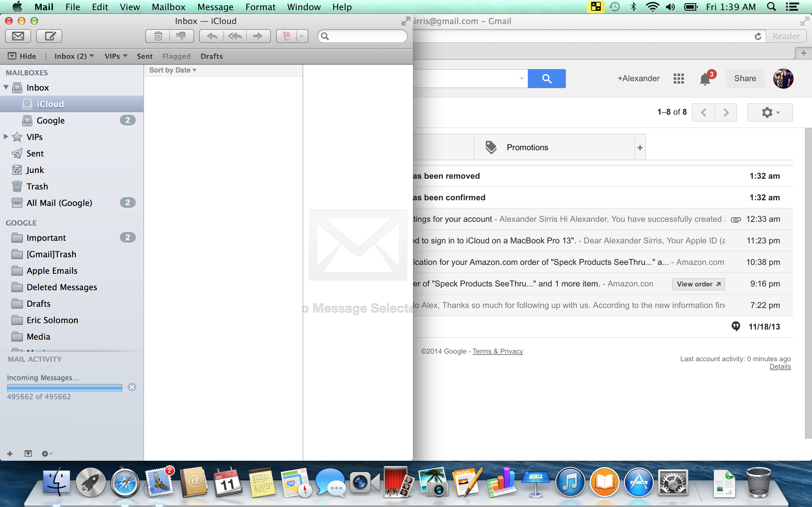This screenshot has width=812, height=507.
Task: Click the Delete trash toolbar button
Action: [158, 36]
